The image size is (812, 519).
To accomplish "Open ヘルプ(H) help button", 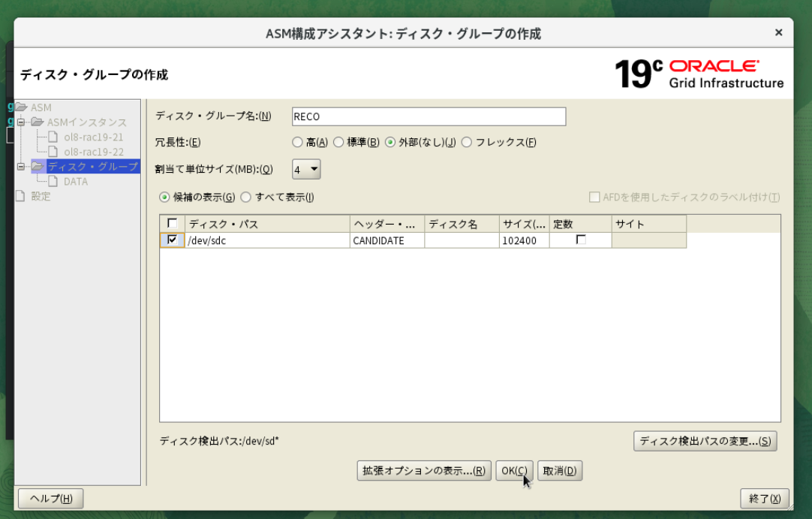I will pos(51,498).
